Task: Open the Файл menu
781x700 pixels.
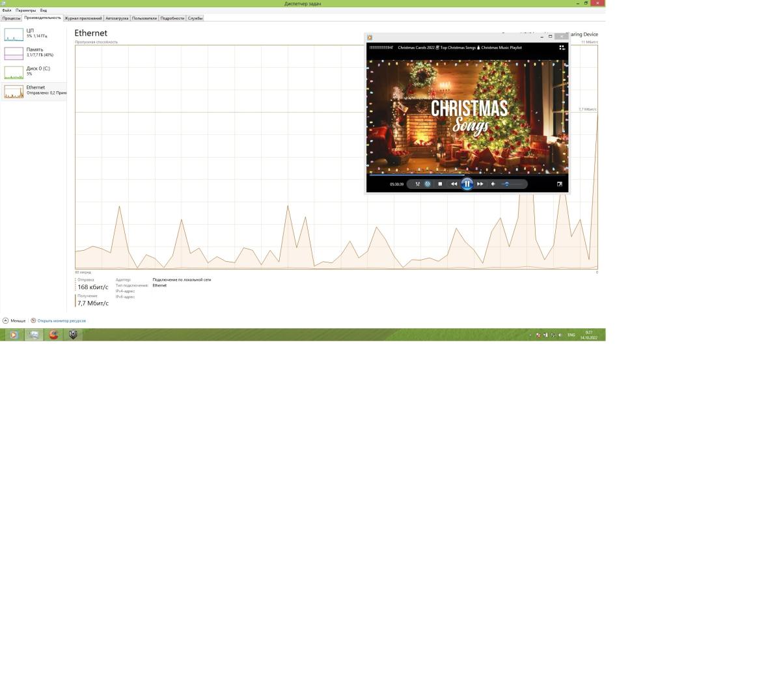Action: click(7, 10)
